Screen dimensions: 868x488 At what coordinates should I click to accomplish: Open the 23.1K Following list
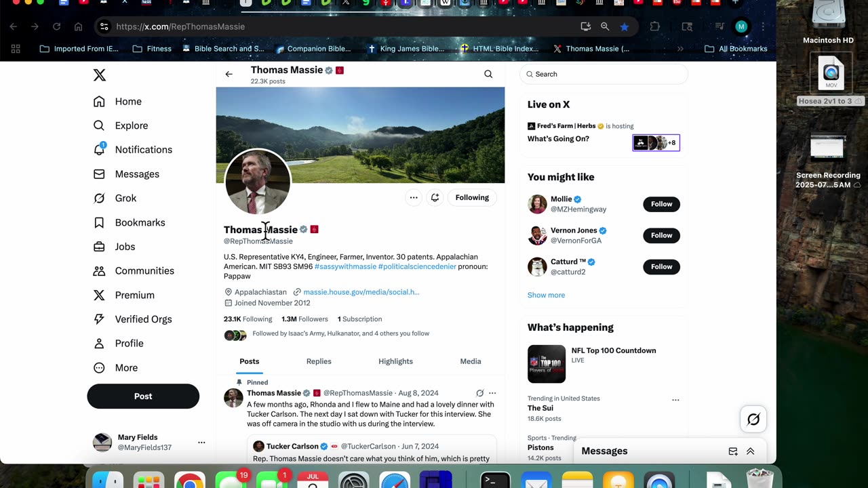pyautogui.click(x=248, y=319)
